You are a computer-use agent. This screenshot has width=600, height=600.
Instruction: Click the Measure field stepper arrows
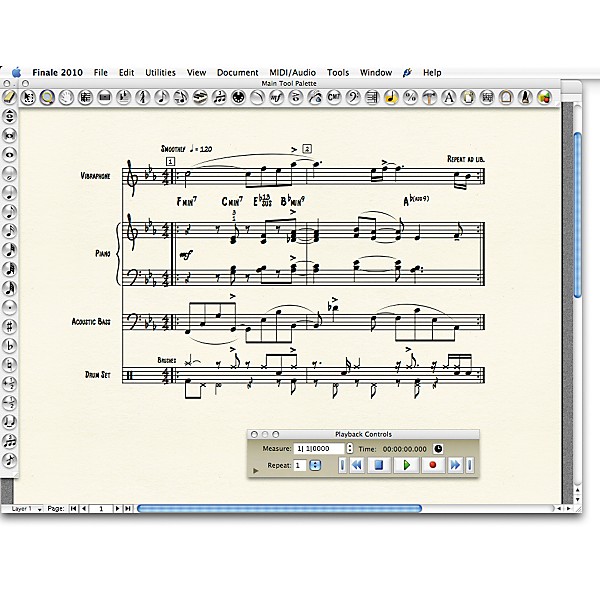tap(349, 448)
